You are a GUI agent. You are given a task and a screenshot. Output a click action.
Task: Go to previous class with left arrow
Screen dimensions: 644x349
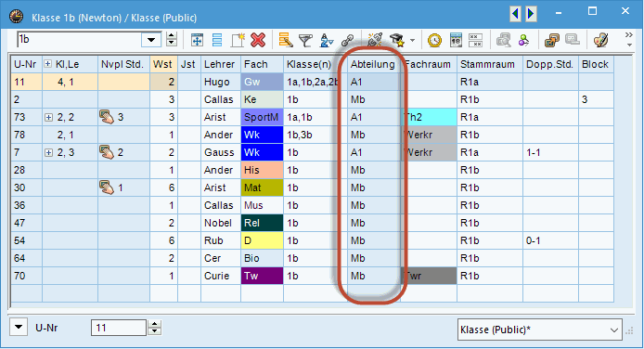pos(515,14)
